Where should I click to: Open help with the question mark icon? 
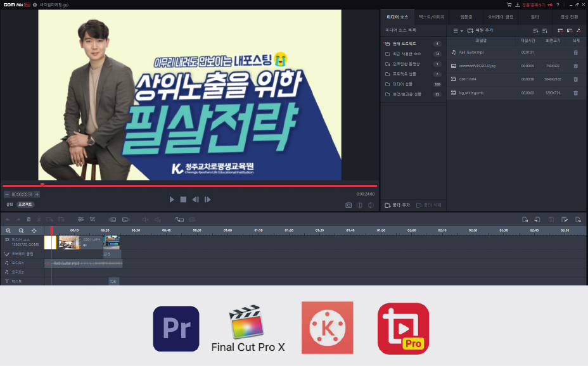[x=558, y=5]
